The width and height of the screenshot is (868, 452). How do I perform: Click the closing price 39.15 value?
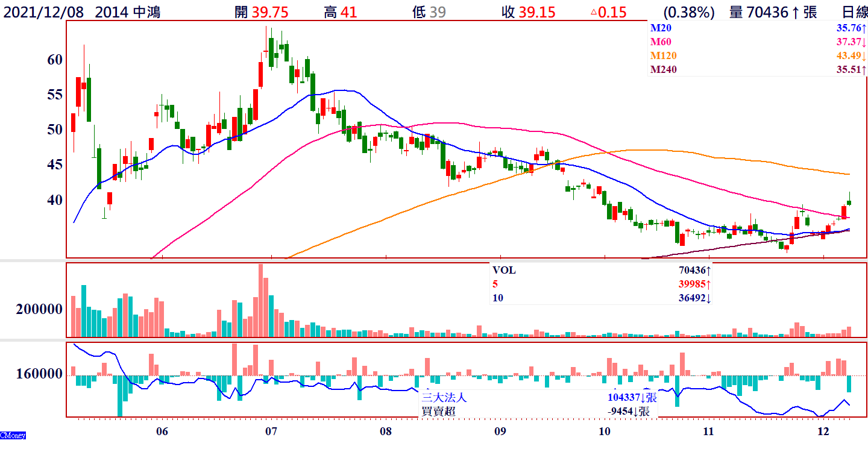pos(536,12)
